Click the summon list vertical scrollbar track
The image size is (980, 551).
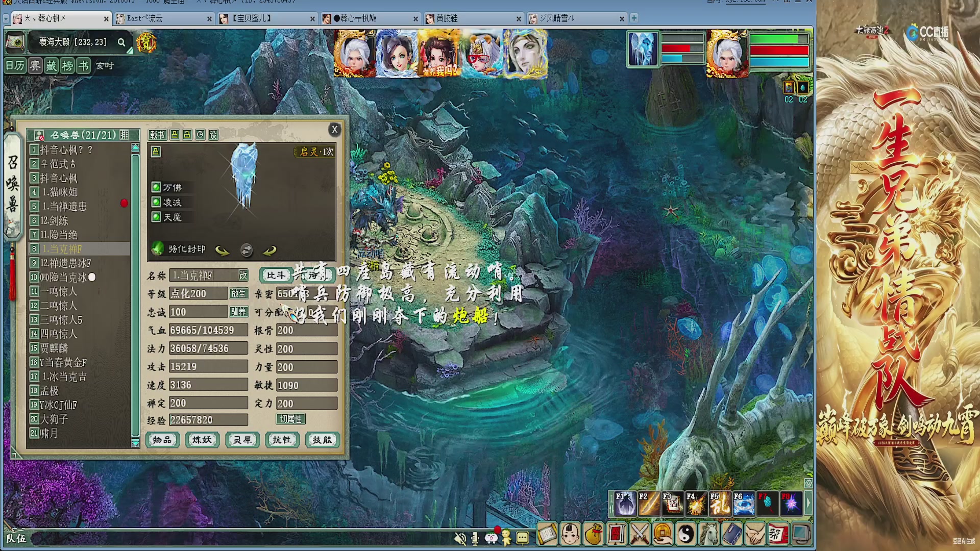[x=135, y=295]
